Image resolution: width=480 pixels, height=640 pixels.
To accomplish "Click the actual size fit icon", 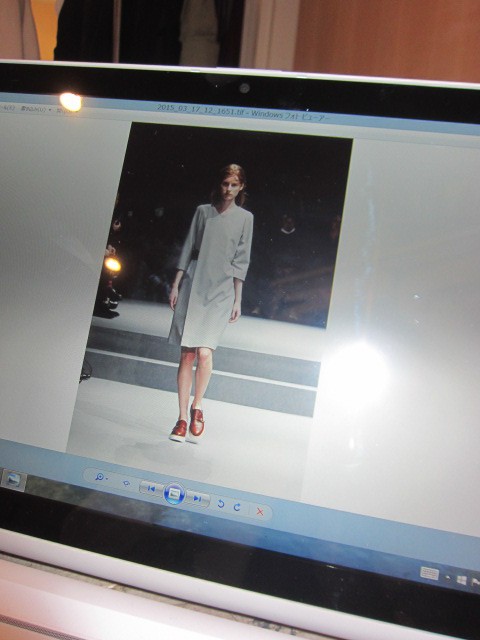I will pyautogui.click(x=126, y=483).
